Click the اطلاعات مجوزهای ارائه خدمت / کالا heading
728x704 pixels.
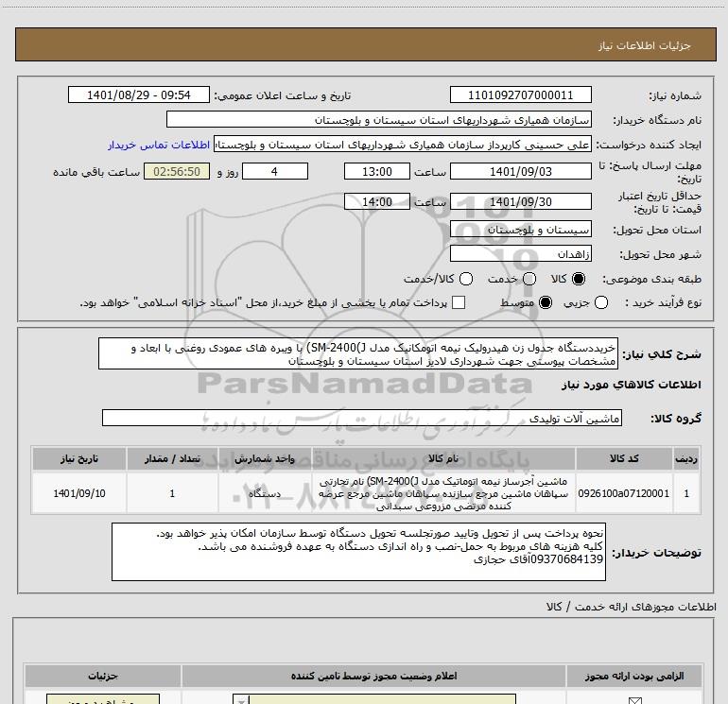[x=631, y=607]
